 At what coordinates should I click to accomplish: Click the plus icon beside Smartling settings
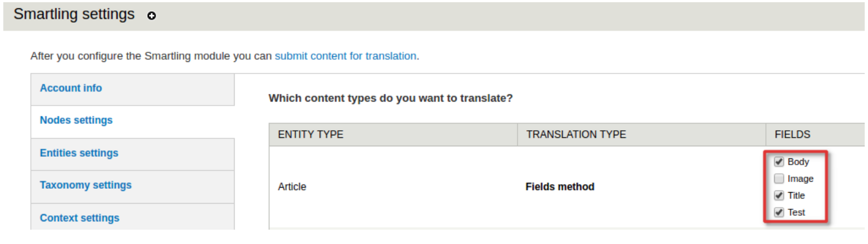coord(151,16)
